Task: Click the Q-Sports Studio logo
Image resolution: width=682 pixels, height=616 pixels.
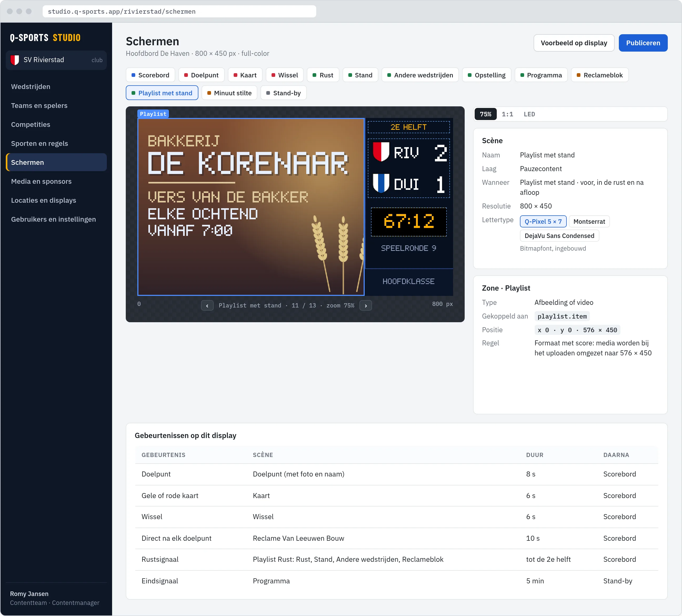Action: (x=45, y=38)
